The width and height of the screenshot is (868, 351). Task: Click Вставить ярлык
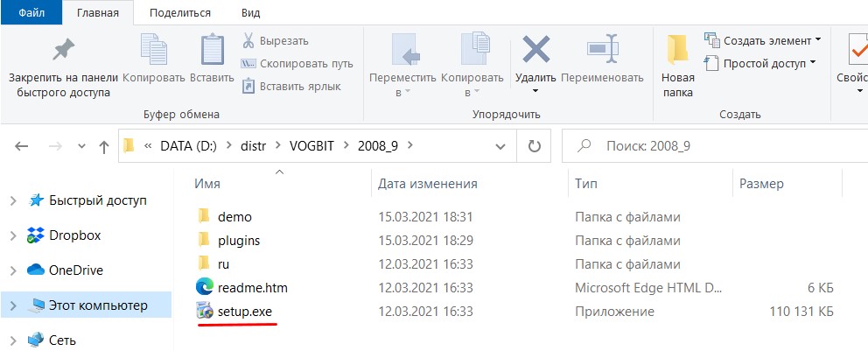coord(291,87)
